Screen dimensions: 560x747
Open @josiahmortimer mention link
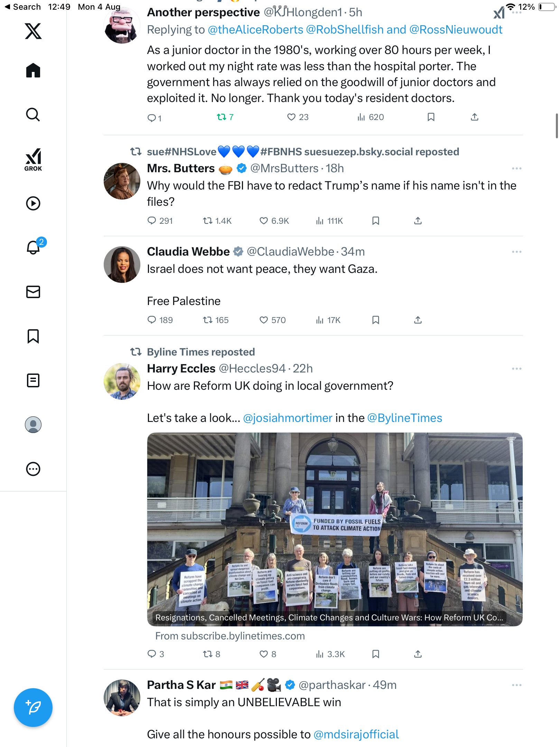[288, 418]
